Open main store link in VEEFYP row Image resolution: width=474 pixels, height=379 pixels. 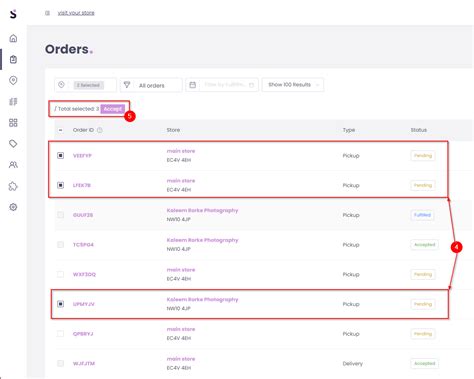181,151
